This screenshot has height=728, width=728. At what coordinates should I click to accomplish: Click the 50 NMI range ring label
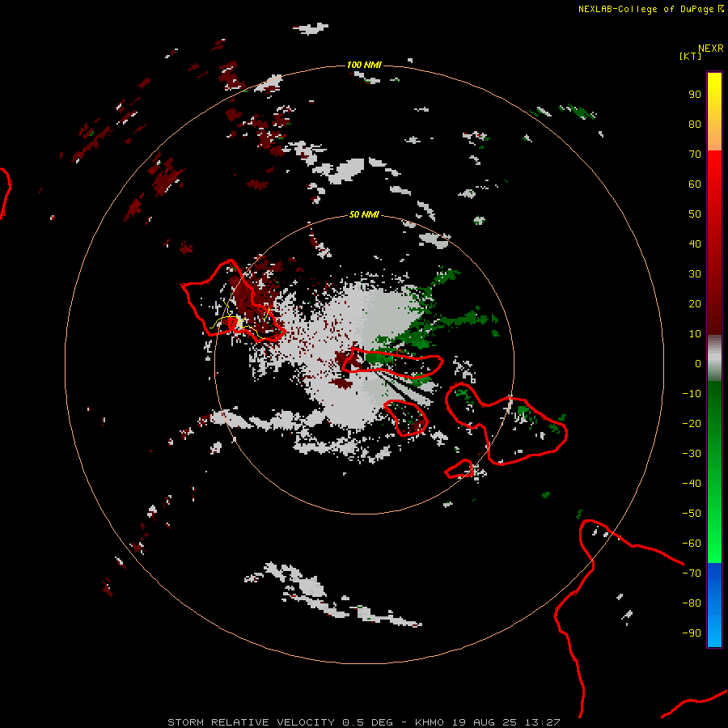364,214
